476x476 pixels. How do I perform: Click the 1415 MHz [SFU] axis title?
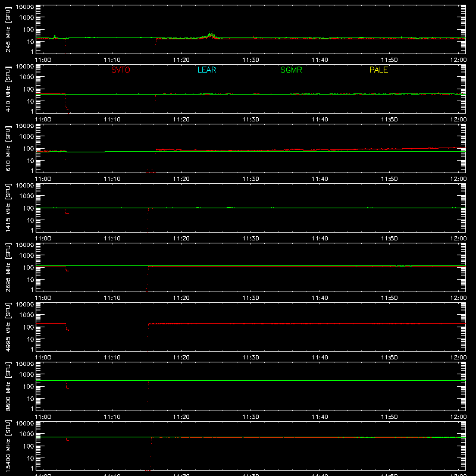pyautogui.click(x=8, y=208)
